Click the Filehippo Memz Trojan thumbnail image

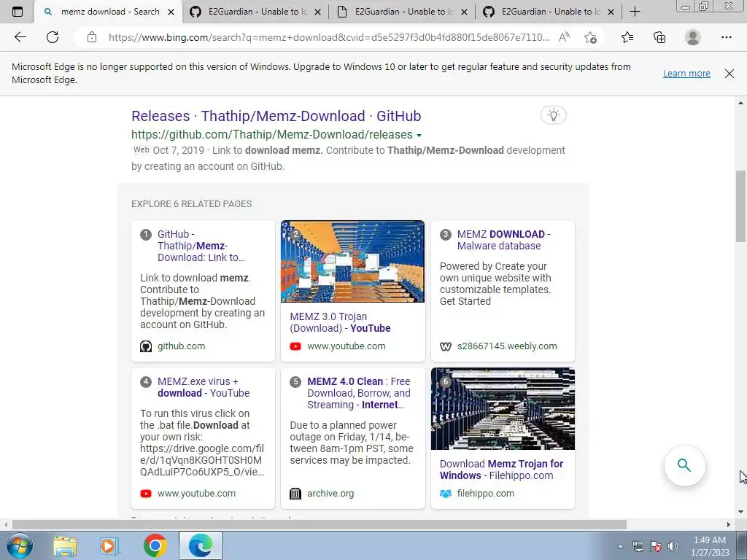[503, 408]
